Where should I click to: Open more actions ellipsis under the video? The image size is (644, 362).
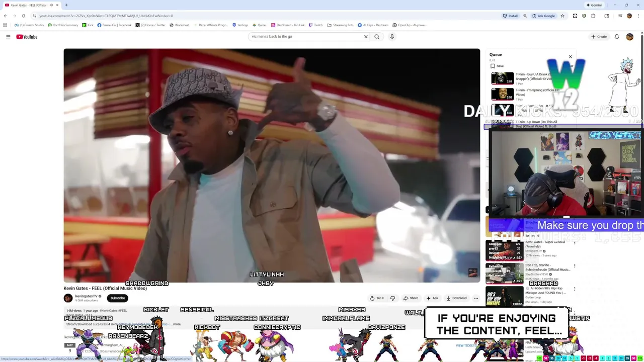(x=476, y=298)
